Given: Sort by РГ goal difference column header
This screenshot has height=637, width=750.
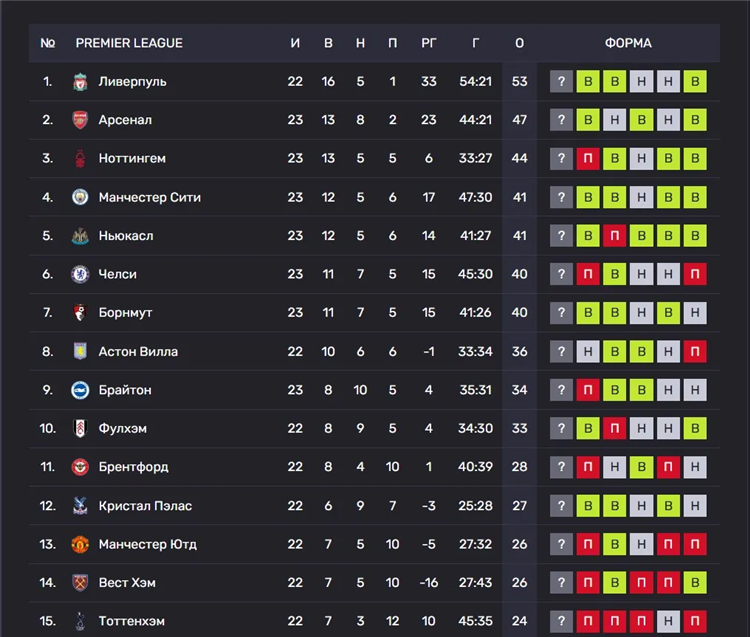Looking at the screenshot, I should (429, 43).
